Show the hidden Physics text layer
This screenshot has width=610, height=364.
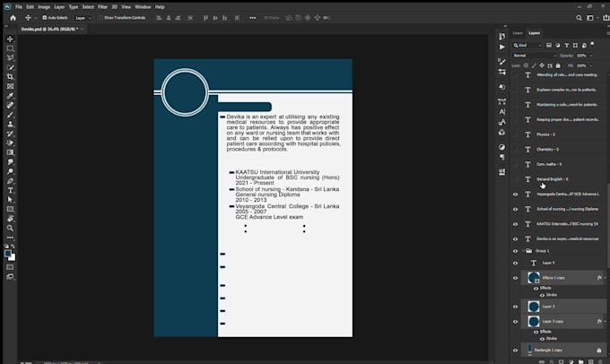tap(515, 134)
